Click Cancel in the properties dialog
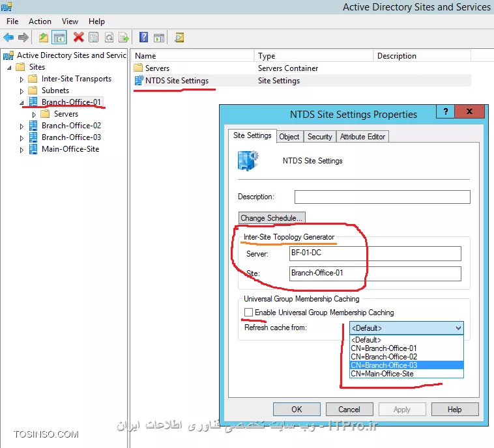Viewport: 494px width, 448px height. pos(349,410)
